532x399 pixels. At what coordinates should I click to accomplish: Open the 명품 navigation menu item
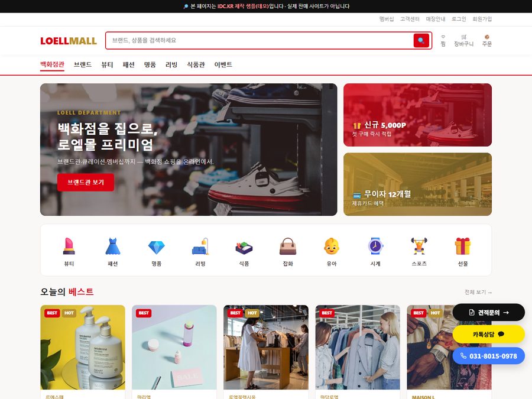coord(150,64)
